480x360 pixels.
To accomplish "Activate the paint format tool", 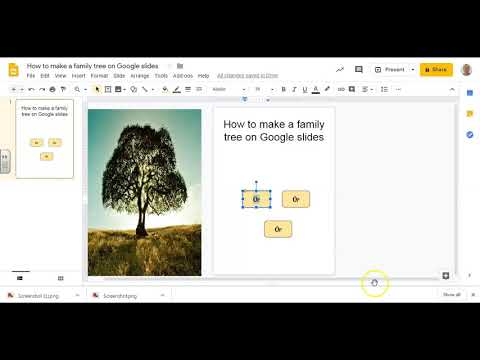I will point(63,89).
